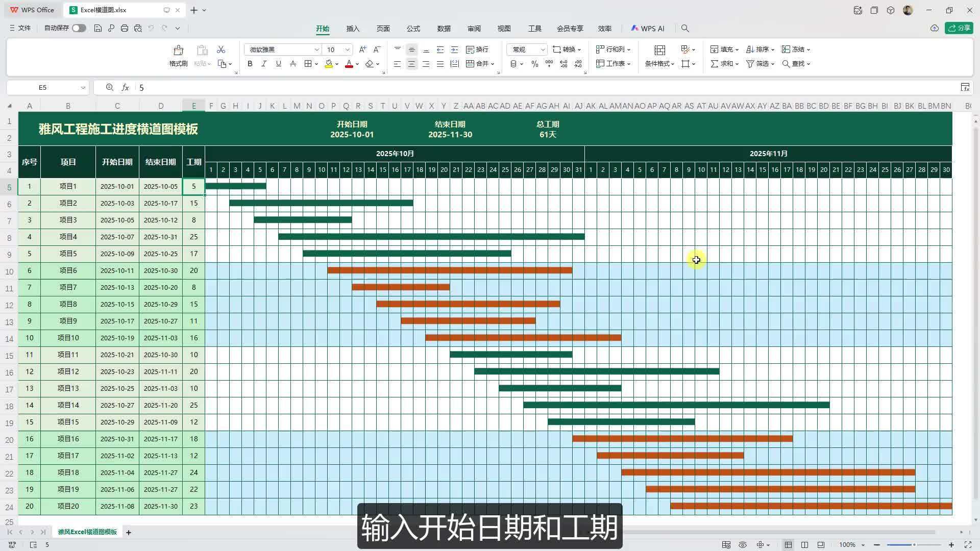Click the red font color swatch
This screenshot has height=551, width=980.
point(349,64)
